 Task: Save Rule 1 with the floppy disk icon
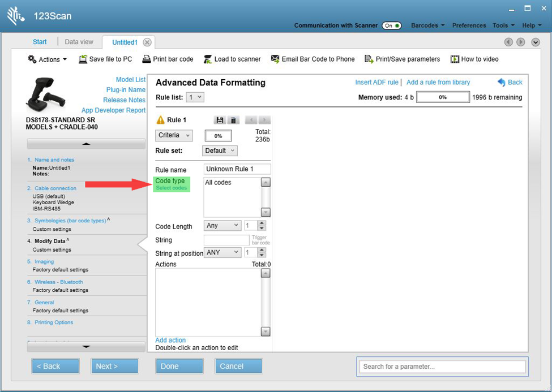(x=220, y=119)
